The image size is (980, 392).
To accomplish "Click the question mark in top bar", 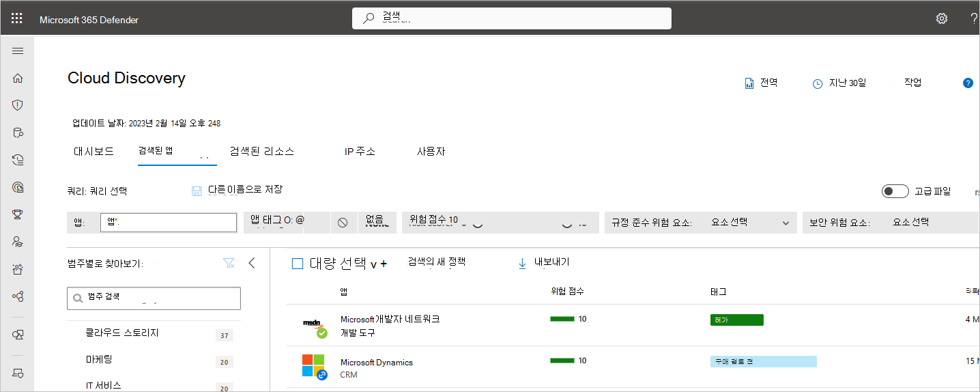I will [974, 19].
